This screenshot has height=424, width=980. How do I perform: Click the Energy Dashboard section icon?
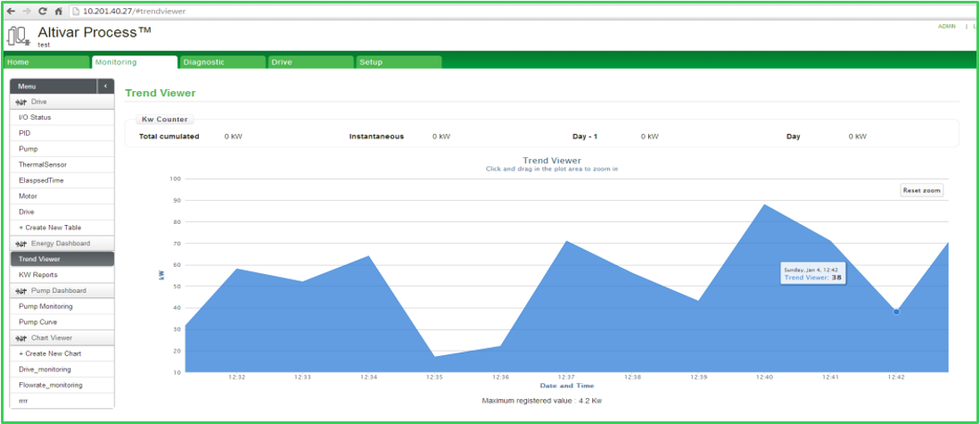pos(21,244)
